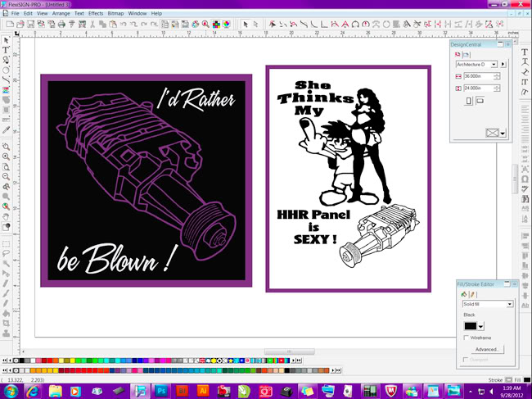Choose portrait orientation in DesignCentral
The height and width of the screenshot is (399, 532).
[469, 101]
